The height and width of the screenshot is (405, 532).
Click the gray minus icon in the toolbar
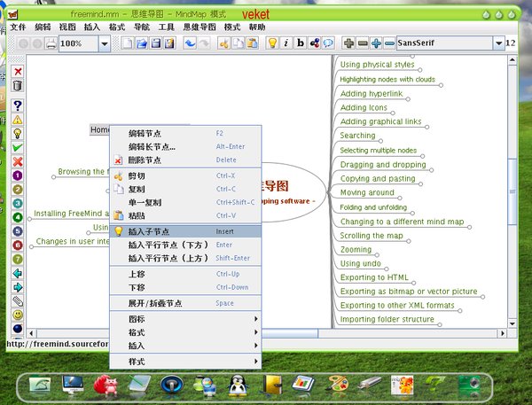pyautogui.click(x=363, y=43)
